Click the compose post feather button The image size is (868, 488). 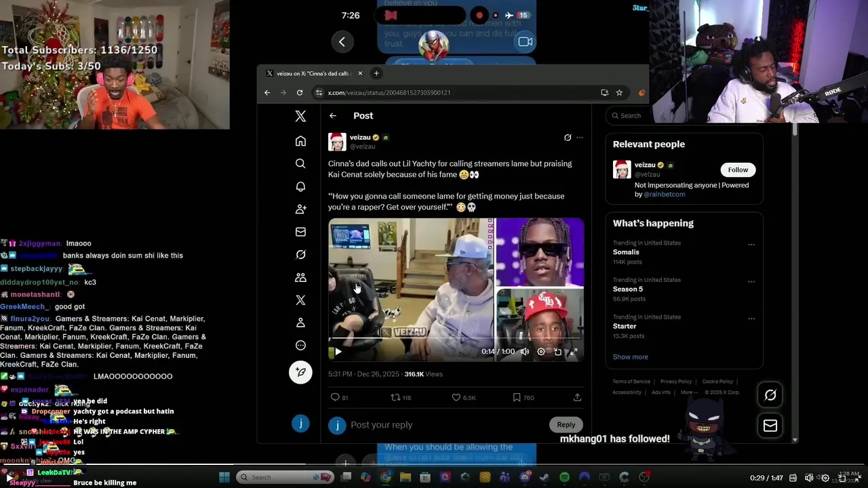coord(300,372)
